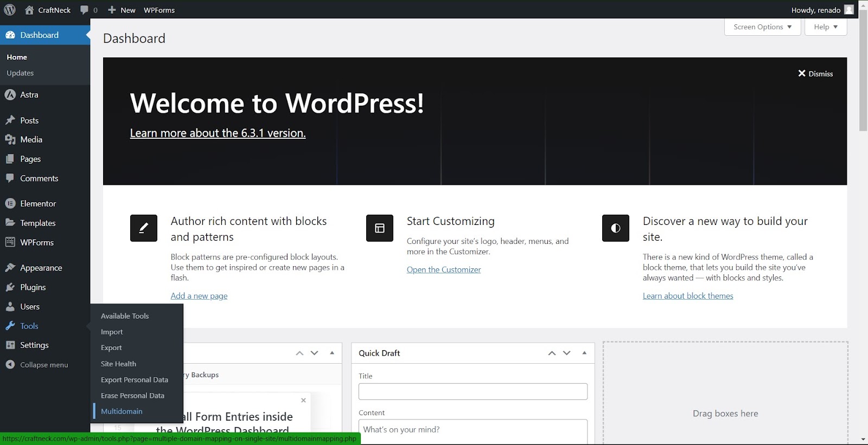
Task: Click the Quick Draft Title input field
Action: 473,391
